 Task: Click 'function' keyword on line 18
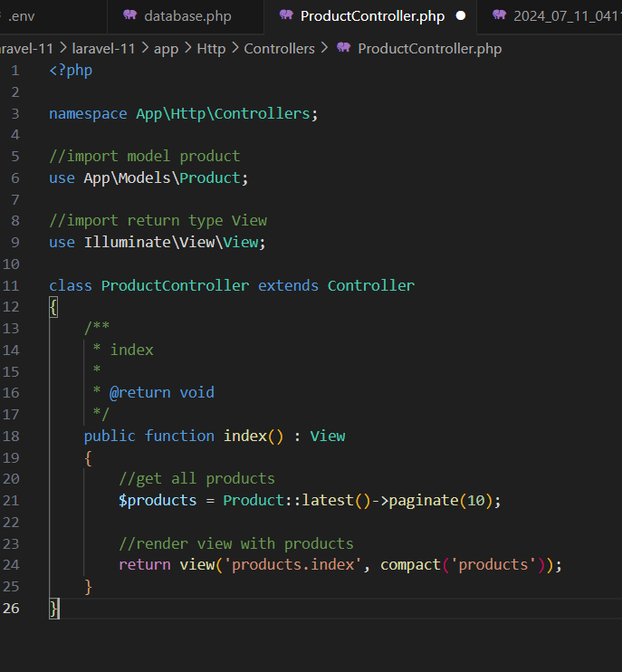[x=179, y=437]
